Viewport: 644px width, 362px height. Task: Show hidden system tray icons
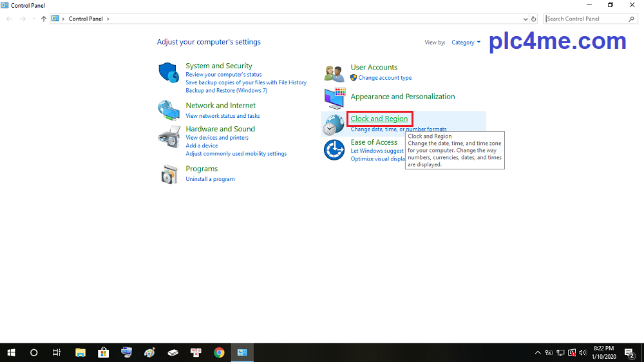(x=538, y=352)
